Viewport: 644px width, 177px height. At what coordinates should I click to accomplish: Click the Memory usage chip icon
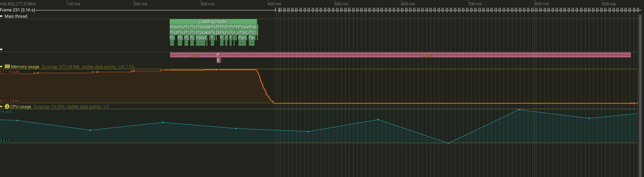click(x=7, y=67)
